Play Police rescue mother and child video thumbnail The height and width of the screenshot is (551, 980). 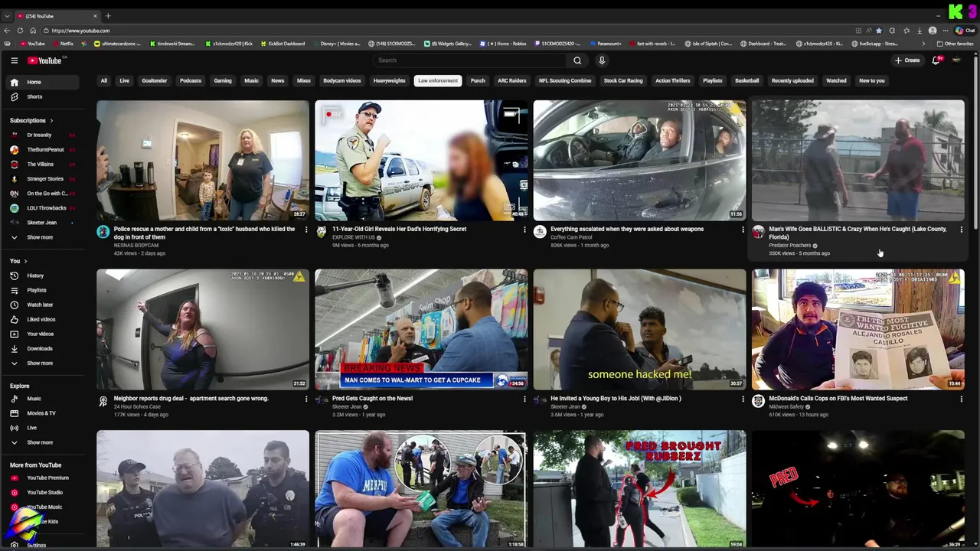203,160
